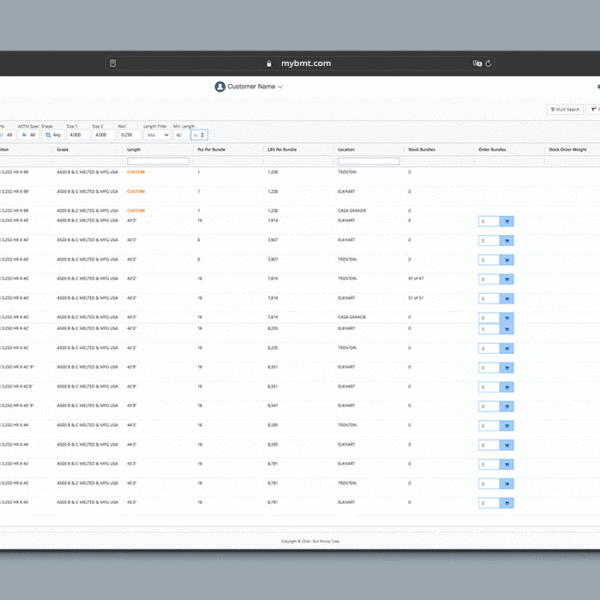Click the first orange CUSTOM length link

(x=136, y=172)
